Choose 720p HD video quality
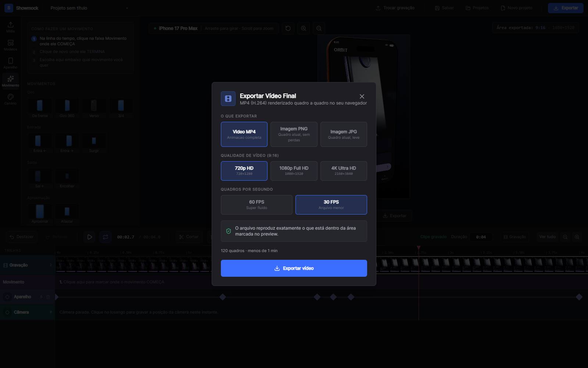The height and width of the screenshot is (368, 588). [244, 171]
